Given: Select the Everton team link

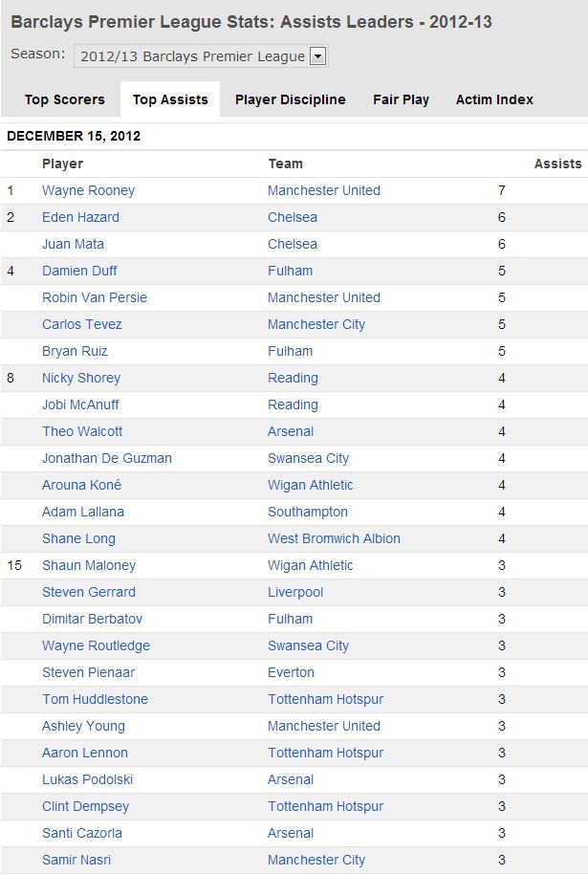Looking at the screenshot, I should (291, 672).
